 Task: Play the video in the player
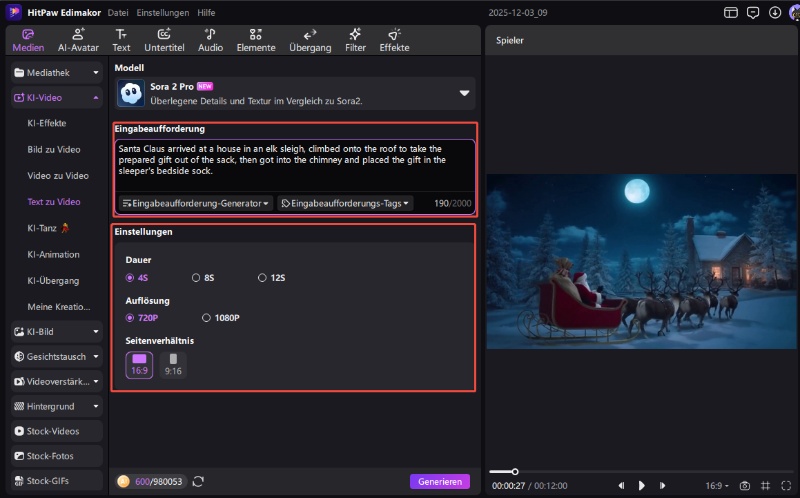pyautogui.click(x=641, y=485)
